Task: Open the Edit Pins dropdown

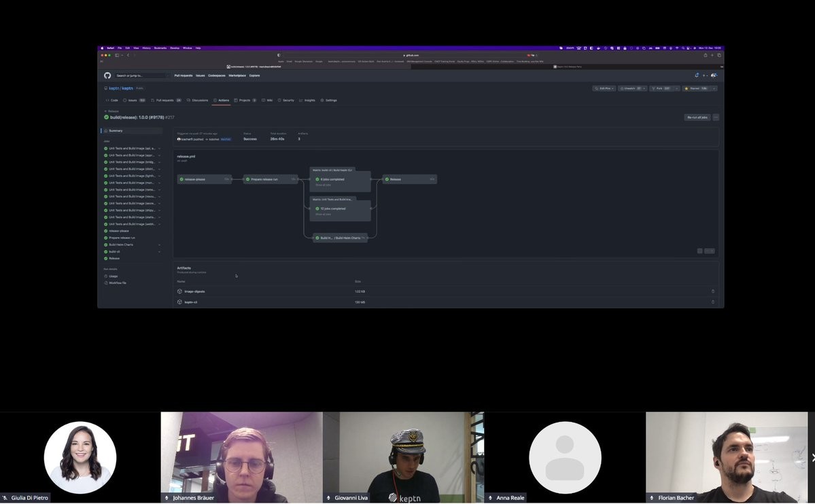Action: click(604, 88)
